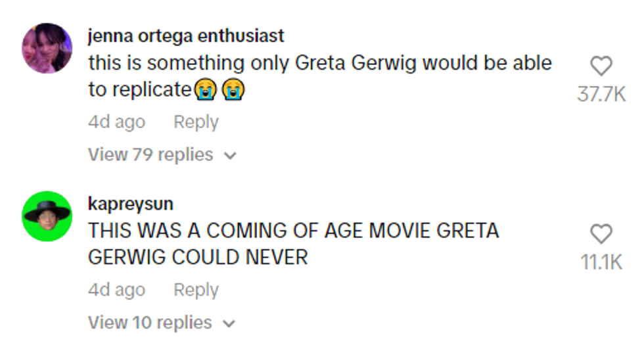Like jenna ortega enthusiast's comment with the heart
Screen dimensions: 644x347
(x=601, y=66)
